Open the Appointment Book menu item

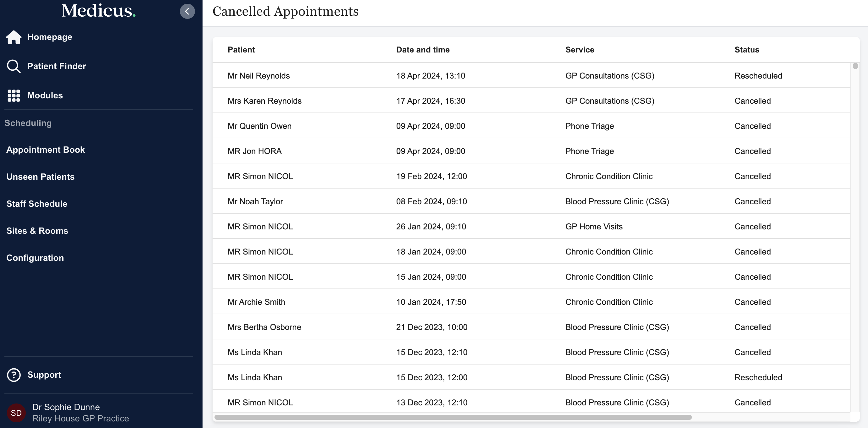coord(46,150)
